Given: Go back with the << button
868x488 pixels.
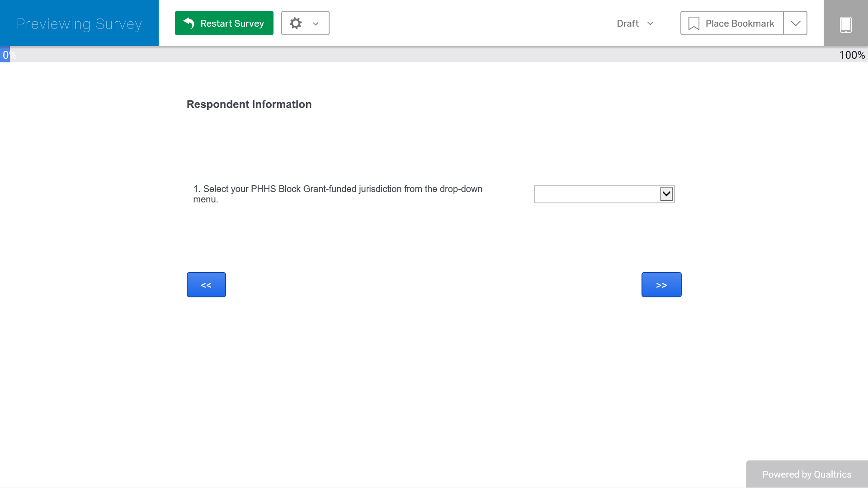Looking at the screenshot, I should [x=206, y=285].
